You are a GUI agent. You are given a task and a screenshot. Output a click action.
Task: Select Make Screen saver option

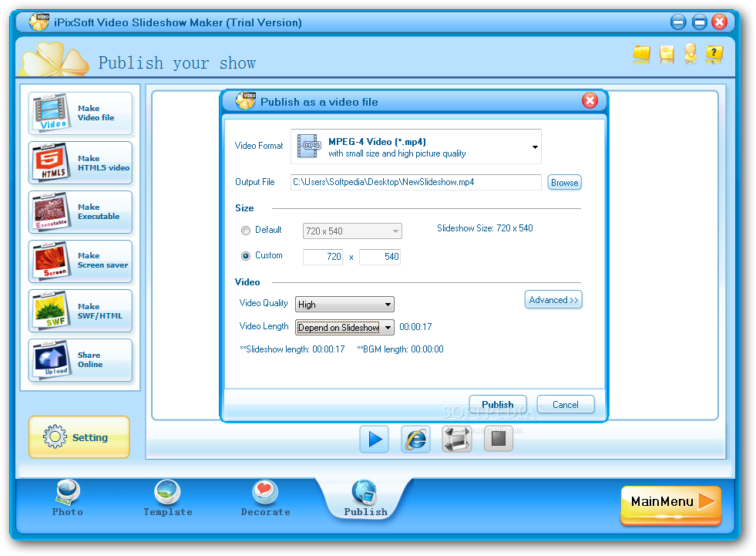click(x=80, y=261)
